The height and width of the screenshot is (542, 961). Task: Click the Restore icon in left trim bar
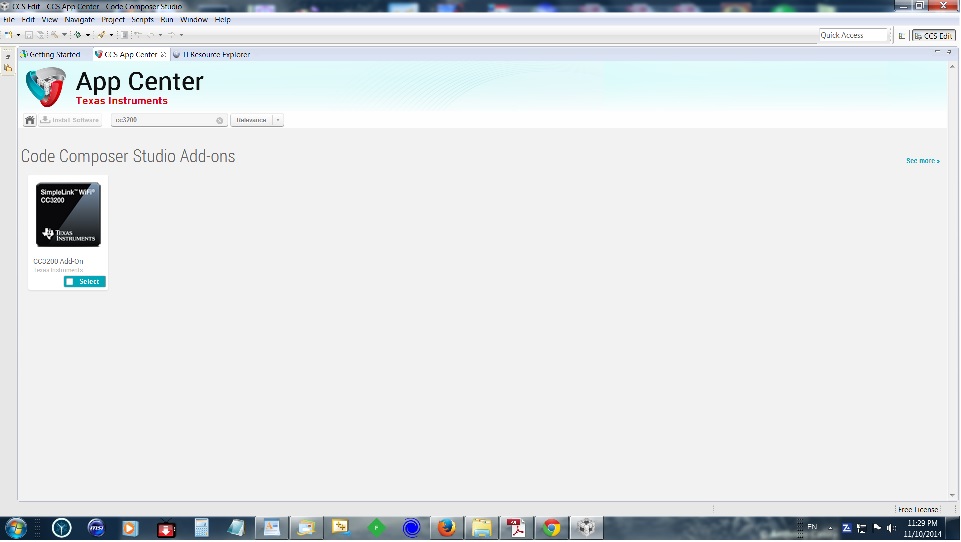coord(8,56)
